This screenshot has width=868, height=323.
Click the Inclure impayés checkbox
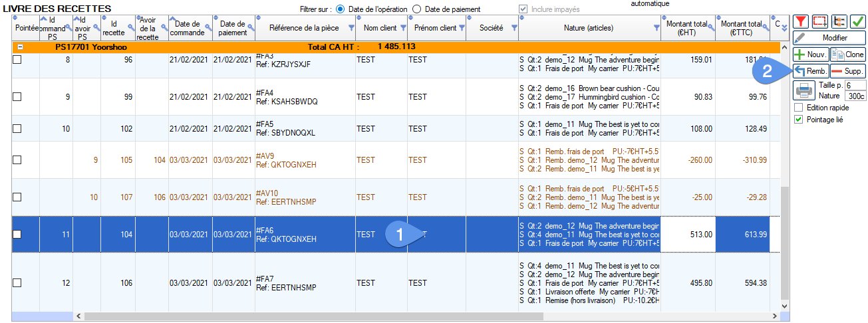coord(523,9)
